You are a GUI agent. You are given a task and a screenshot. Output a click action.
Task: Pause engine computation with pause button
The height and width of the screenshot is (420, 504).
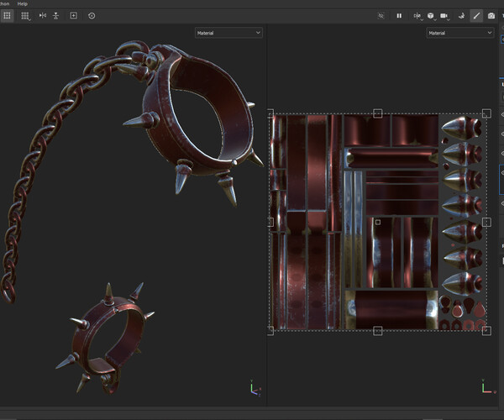point(399,16)
